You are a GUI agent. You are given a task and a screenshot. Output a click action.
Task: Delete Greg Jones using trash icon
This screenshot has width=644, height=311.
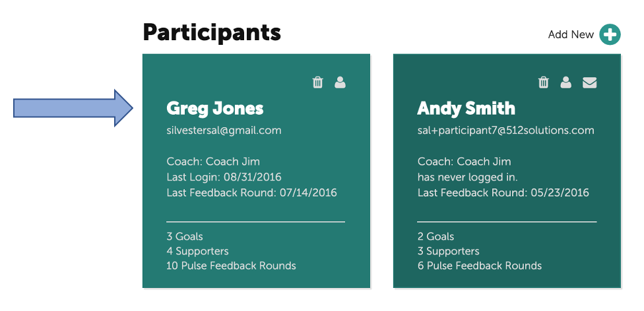click(x=318, y=82)
